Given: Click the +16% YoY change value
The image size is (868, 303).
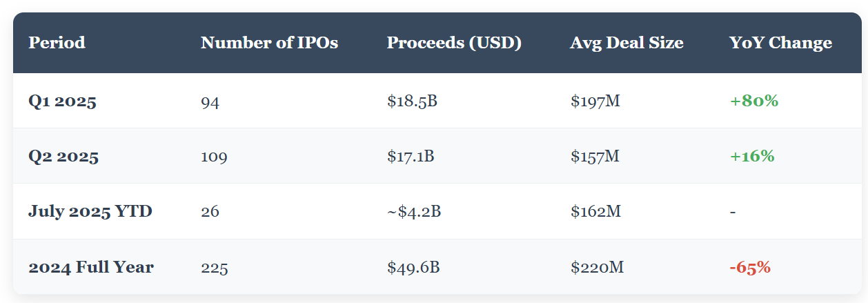Looking at the screenshot, I should (x=752, y=156).
